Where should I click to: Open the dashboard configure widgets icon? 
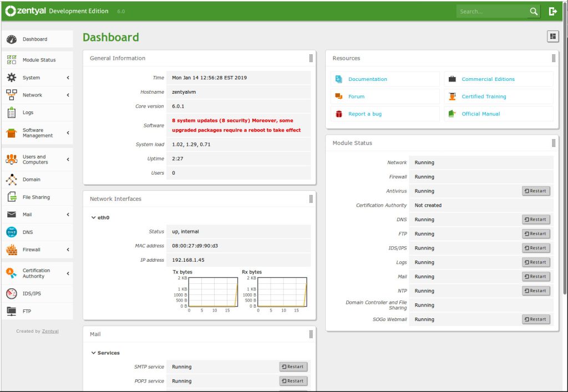point(552,37)
